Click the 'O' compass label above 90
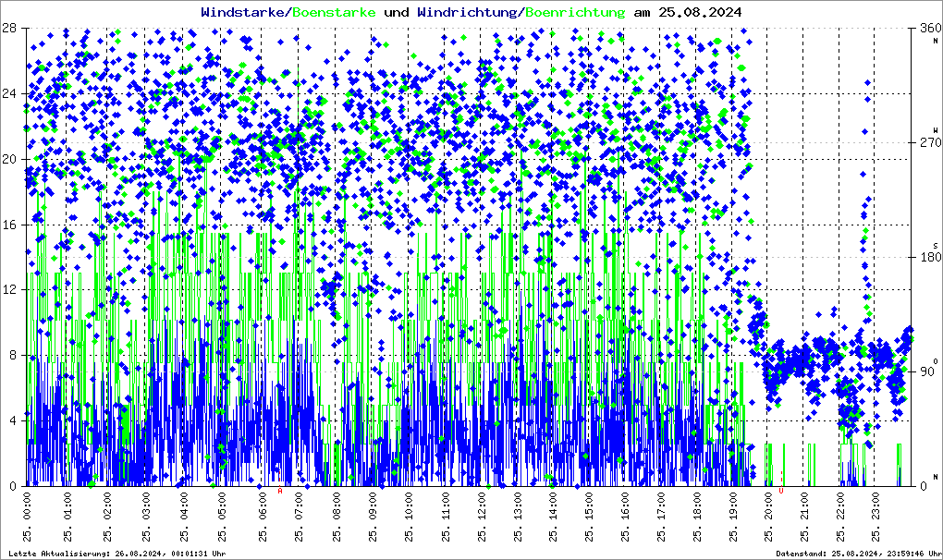 click(x=936, y=360)
